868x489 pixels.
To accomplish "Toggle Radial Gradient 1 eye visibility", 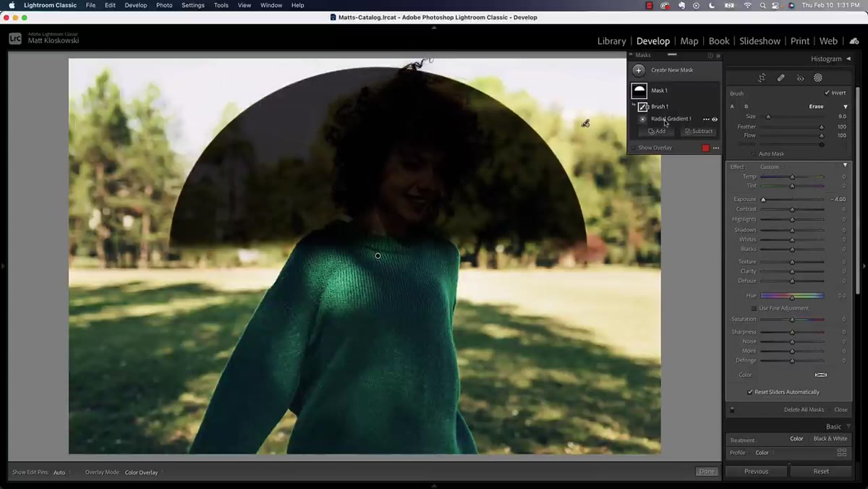I will coord(715,119).
